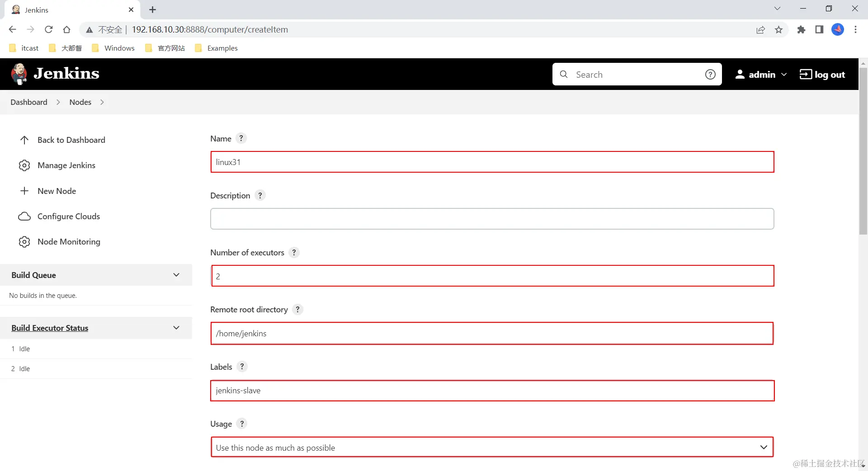Viewport: 868px width, 471px height.
Task: Open the admin user dropdown
Action: click(761, 75)
